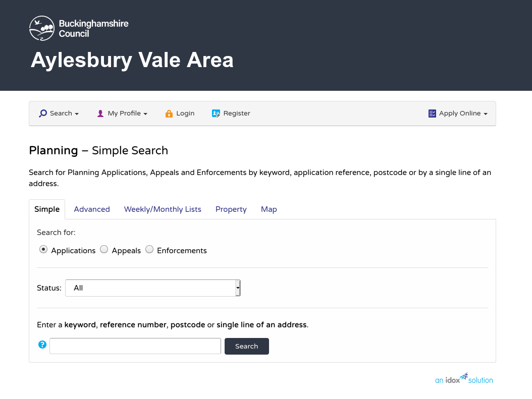Click the Apply Online form icon
Screen dimensions: 532x399
(x=432, y=113)
